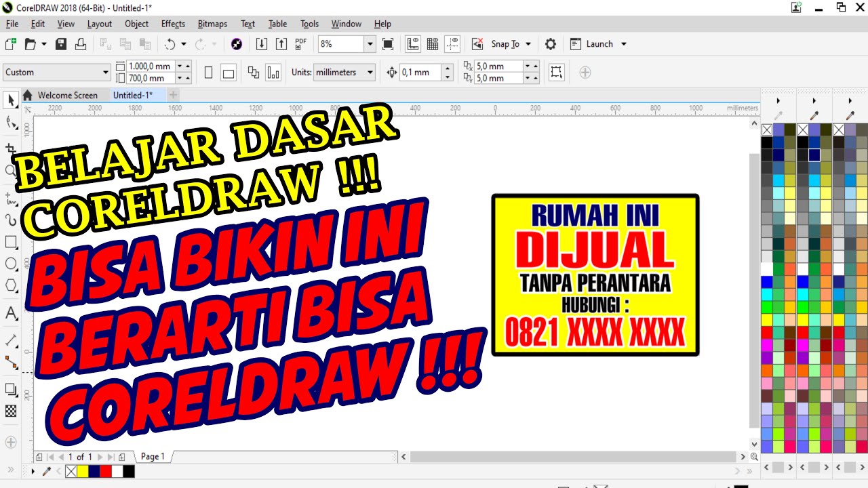Screen dimensions: 868x488
Task: Pick yellow swatch in document palette
Action: point(82,471)
